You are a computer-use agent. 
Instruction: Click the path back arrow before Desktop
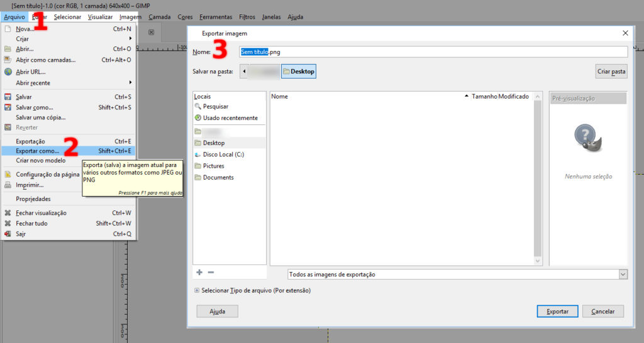pos(243,72)
